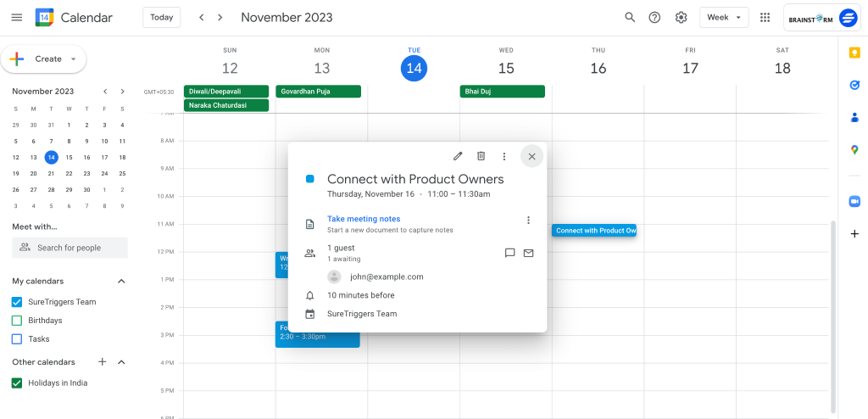Open Google Maps in side panel

pyautogui.click(x=854, y=149)
